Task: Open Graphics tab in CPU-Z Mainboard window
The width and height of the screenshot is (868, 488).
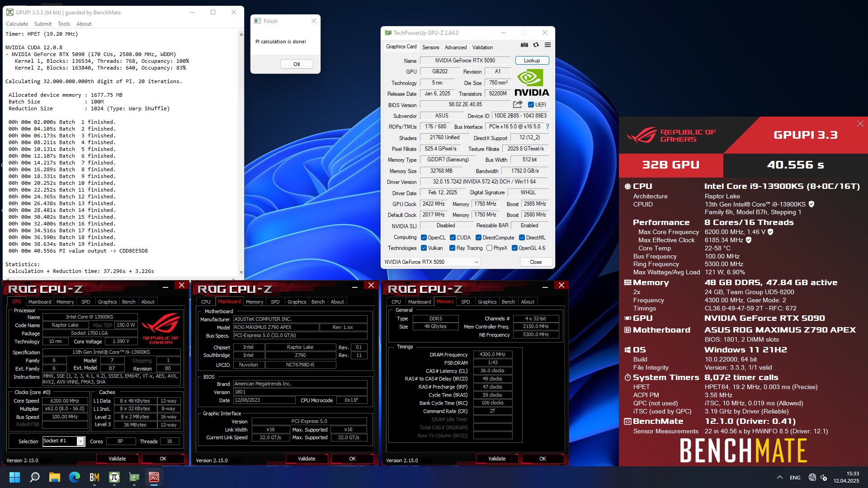Action: 297,302
